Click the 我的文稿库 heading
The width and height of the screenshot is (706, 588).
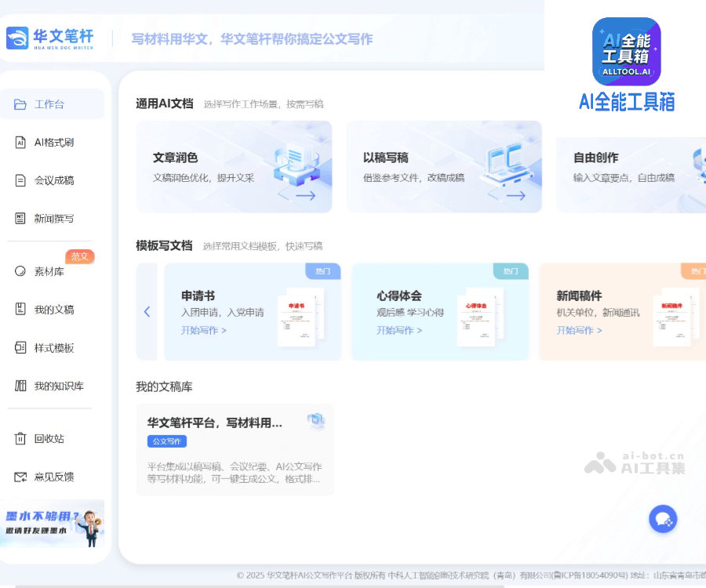tap(165, 387)
